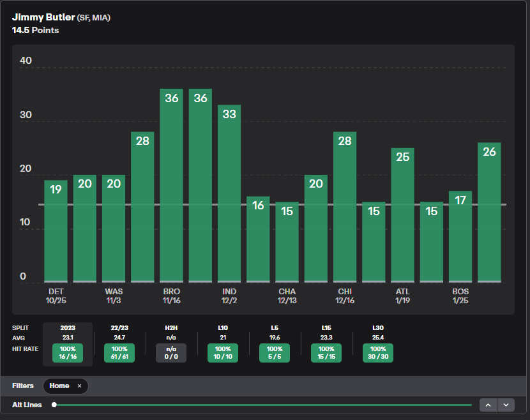Image resolution: width=530 pixels, height=420 pixels.
Task: Click the 100% 16/16 hit rate badge
Action: pyautogui.click(x=68, y=353)
